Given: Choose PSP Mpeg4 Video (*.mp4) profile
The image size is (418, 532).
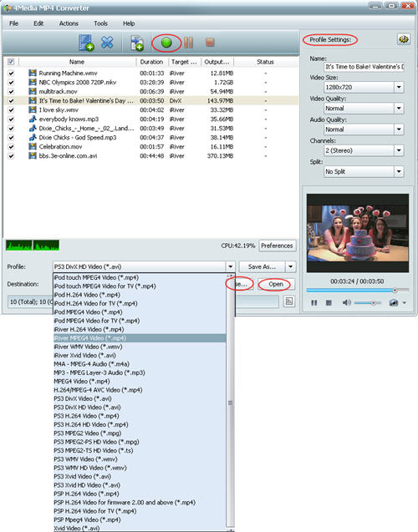Looking at the screenshot, I should click(140, 519).
